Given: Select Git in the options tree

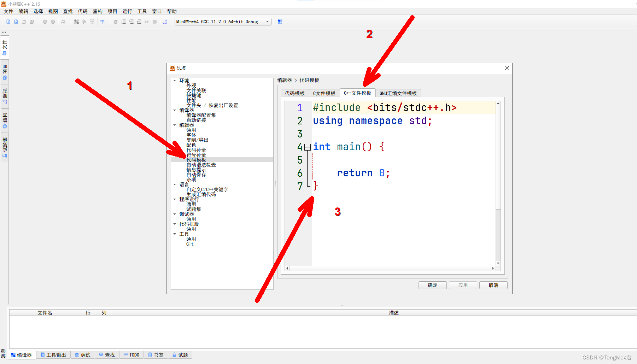Looking at the screenshot, I should pos(190,244).
